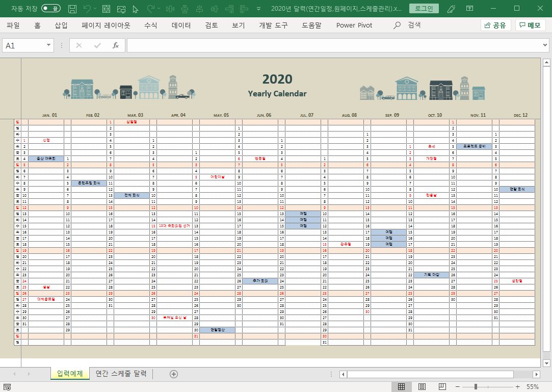Click inside the formula bar input
The height and width of the screenshot is (392, 552).
tap(331, 45)
